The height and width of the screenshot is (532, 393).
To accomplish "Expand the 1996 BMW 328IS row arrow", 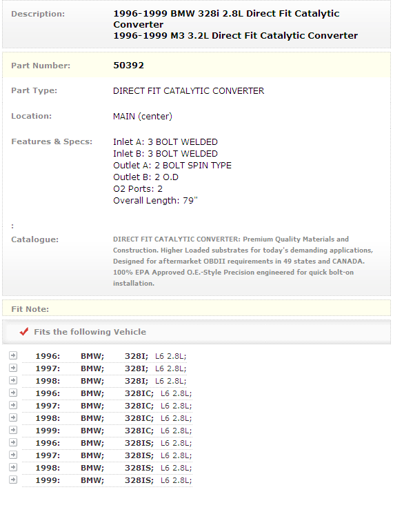I will coord(13,442).
